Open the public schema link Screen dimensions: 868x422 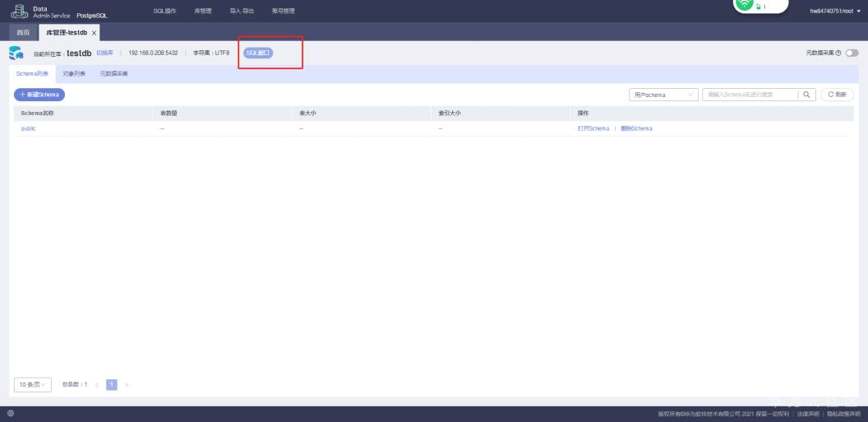pos(28,128)
